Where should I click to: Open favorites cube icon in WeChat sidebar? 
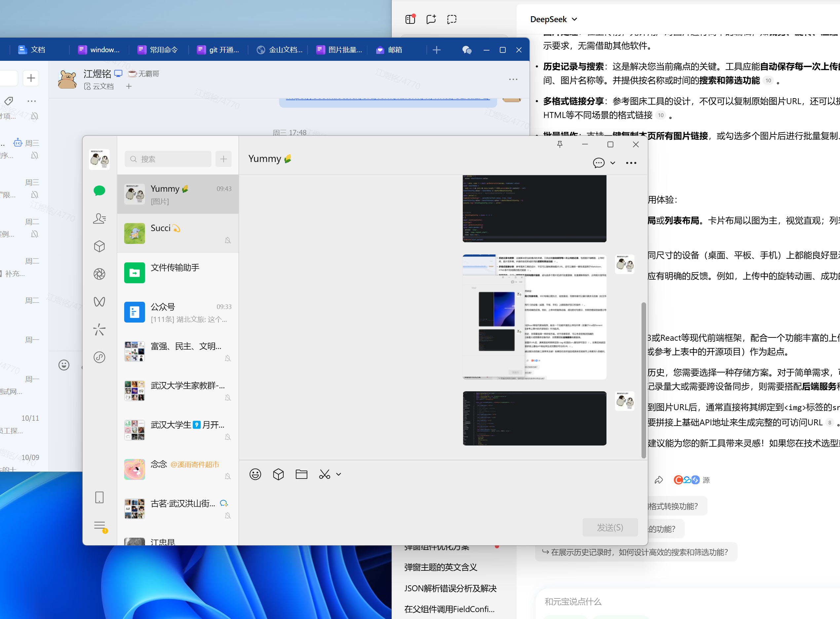[99, 246]
